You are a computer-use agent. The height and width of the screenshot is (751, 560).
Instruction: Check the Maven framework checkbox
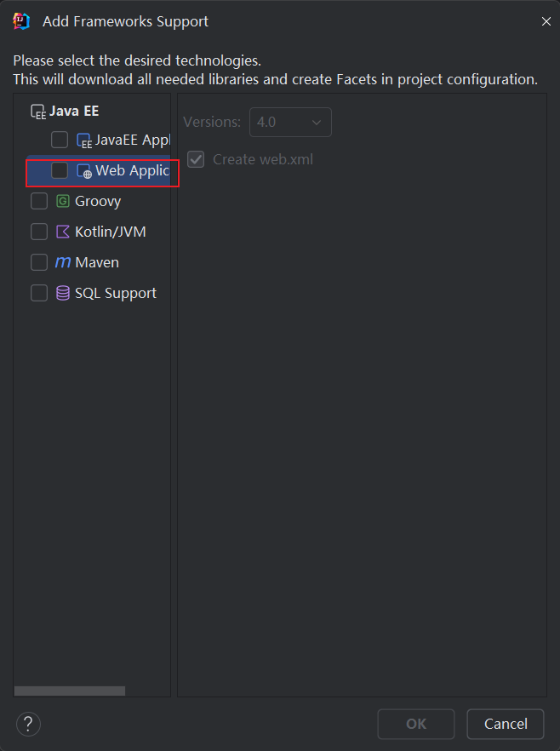click(x=39, y=262)
